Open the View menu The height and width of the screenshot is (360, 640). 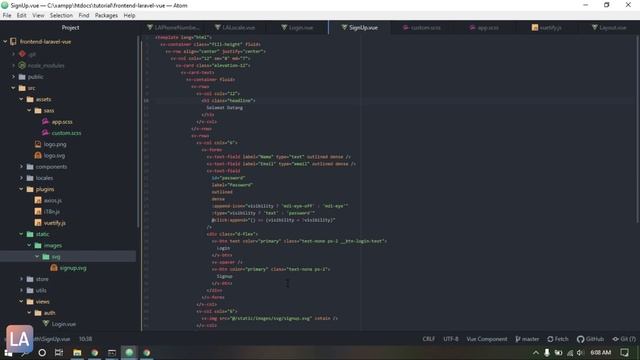coord(38,15)
